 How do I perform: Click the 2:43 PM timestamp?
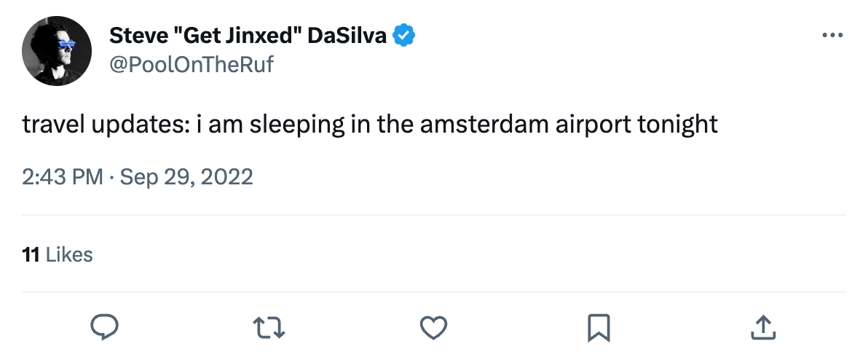click(63, 177)
